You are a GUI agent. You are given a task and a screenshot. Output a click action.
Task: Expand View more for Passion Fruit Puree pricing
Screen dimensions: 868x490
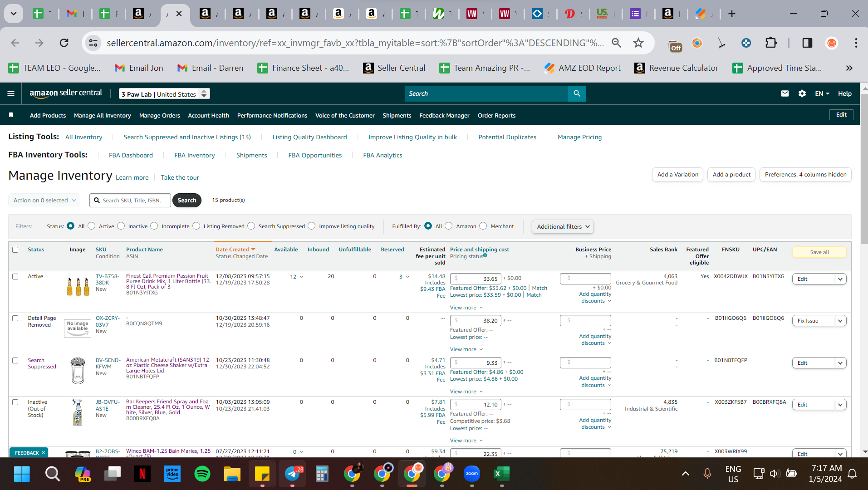point(466,308)
